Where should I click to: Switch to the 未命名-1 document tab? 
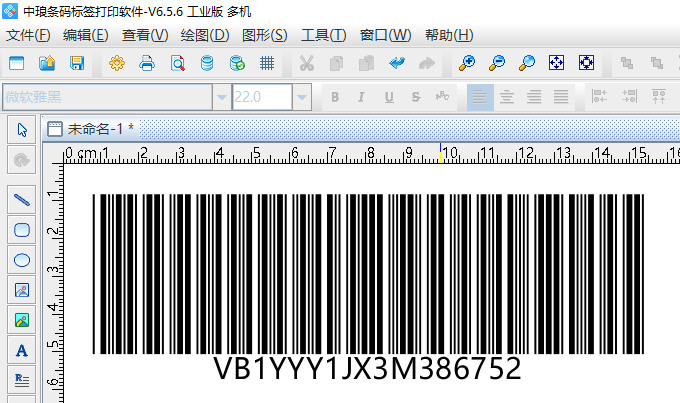(x=91, y=129)
